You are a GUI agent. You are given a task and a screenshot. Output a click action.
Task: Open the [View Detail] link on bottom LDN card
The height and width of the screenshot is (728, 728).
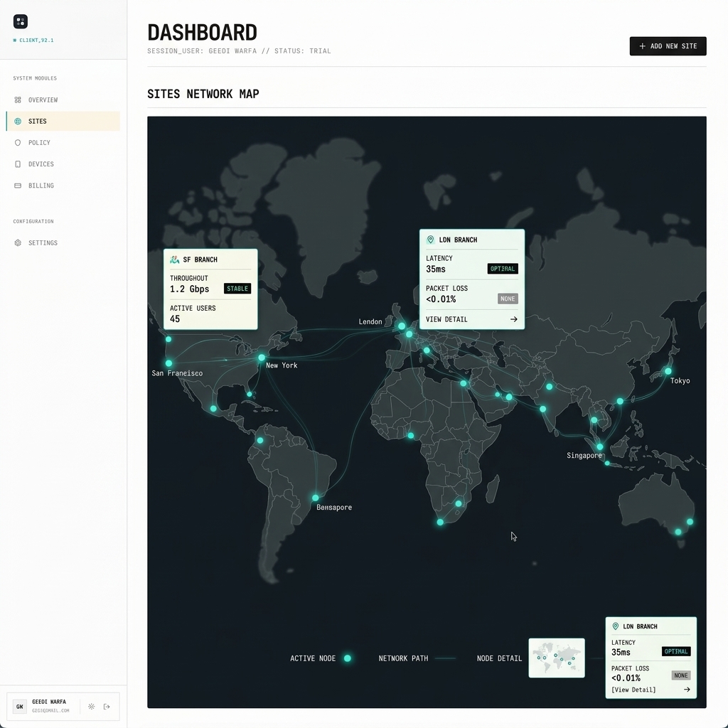coord(633,690)
